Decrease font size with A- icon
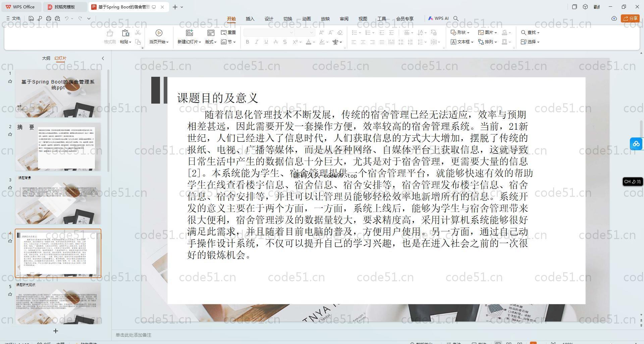Screen dimensions: 644x344 330,33
